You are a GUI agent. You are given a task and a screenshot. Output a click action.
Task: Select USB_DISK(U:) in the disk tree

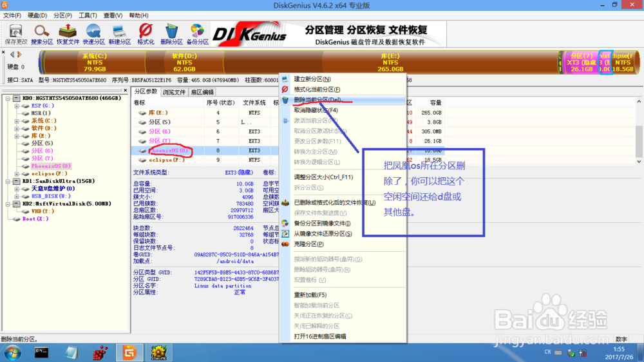point(51,196)
